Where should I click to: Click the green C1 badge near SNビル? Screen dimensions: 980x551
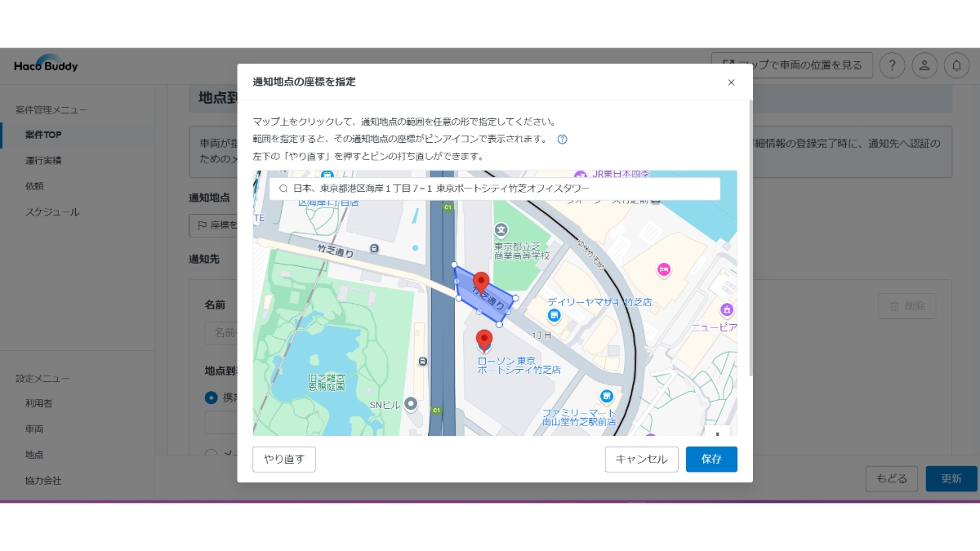(437, 410)
